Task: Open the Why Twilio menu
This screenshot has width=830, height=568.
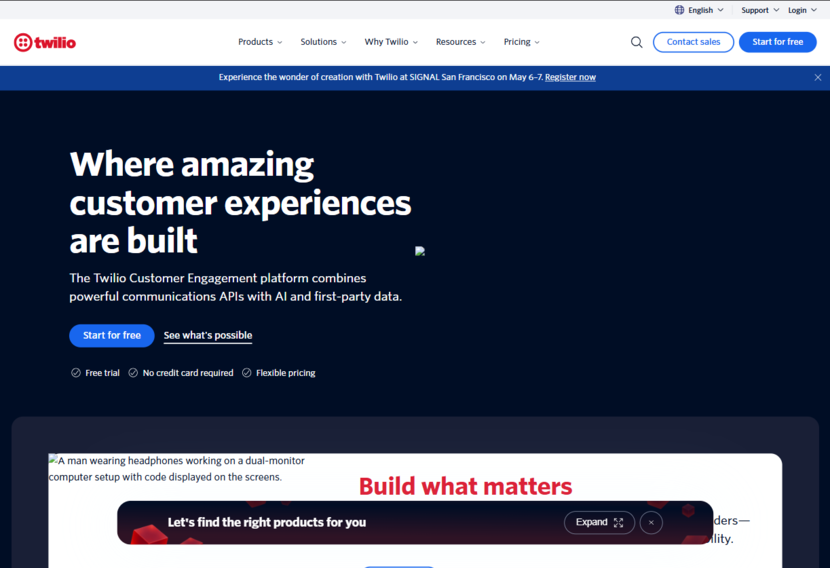Action: click(x=391, y=42)
